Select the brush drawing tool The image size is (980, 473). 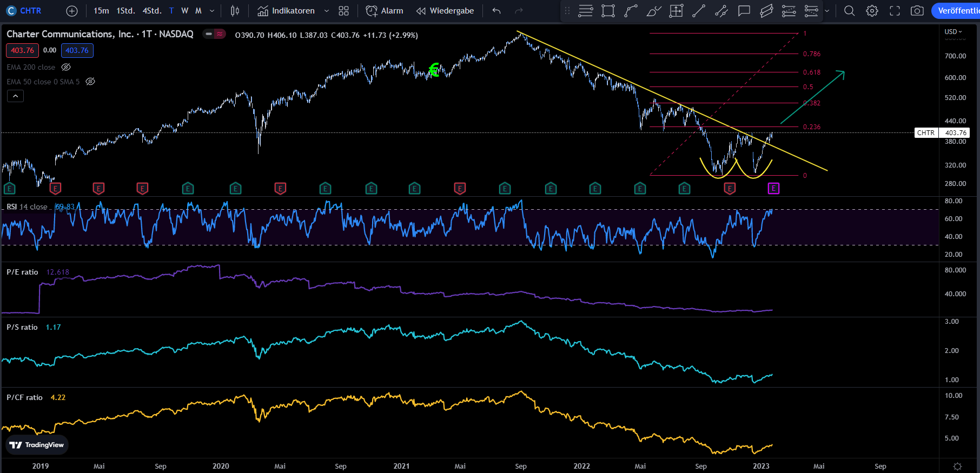point(653,11)
